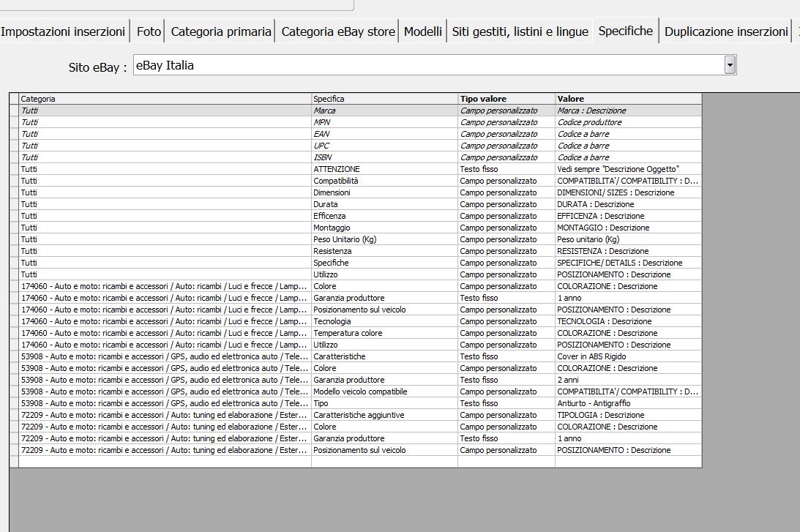Click the 'Cover in ABS Rigido' value
Viewport: 800px width, 532px height.
(629, 357)
